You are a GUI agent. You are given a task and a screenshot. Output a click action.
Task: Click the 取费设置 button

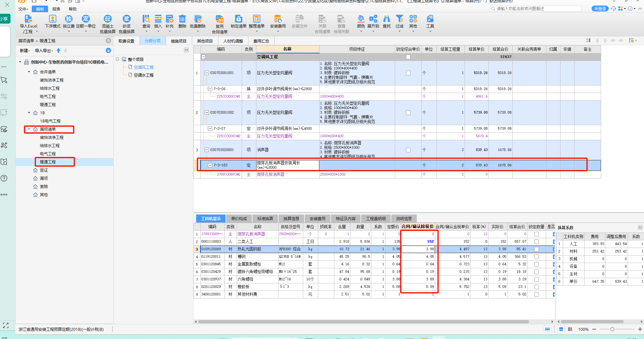click(x=126, y=41)
